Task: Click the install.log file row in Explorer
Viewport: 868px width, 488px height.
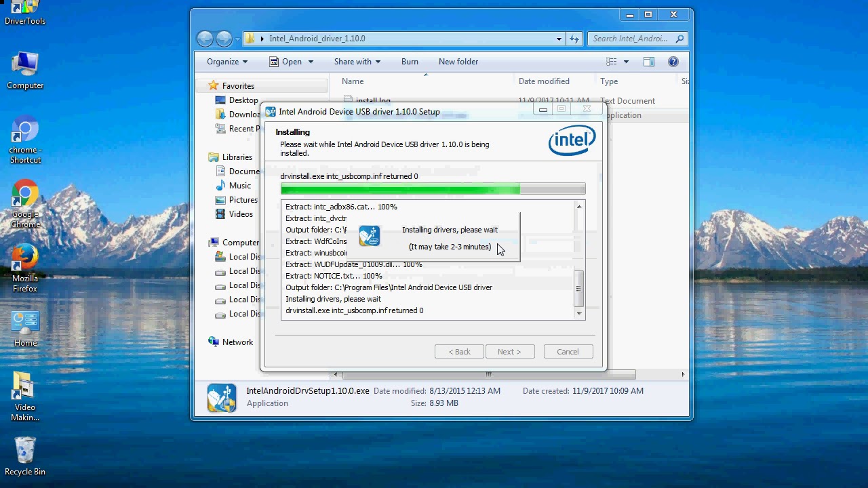Action: point(509,100)
